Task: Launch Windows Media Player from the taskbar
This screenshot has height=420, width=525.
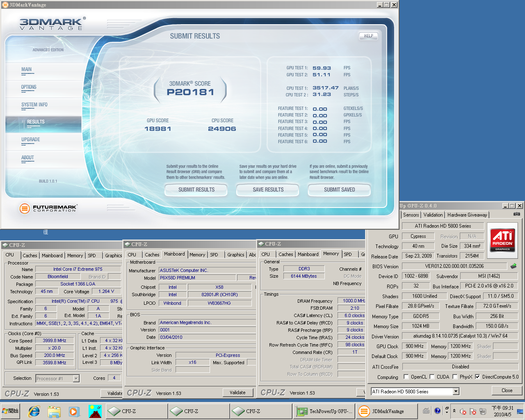Action: pyautogui.click(x=74, y=411)
